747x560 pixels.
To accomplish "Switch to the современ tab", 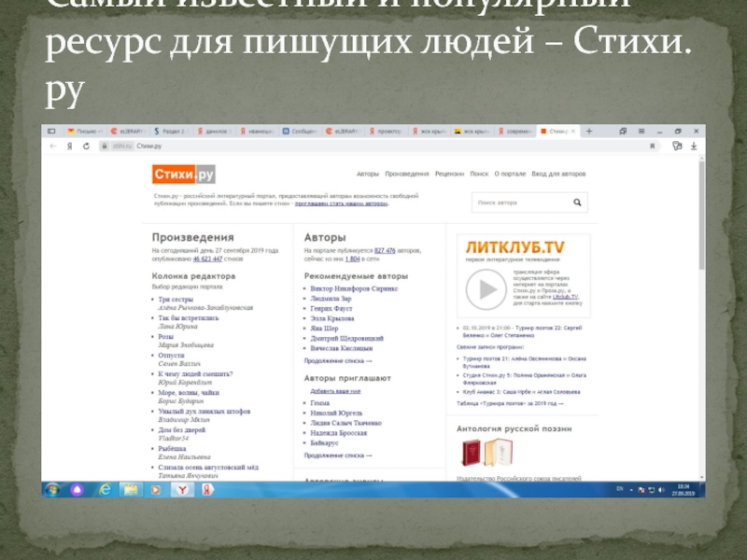I will (x=514, y=131).
